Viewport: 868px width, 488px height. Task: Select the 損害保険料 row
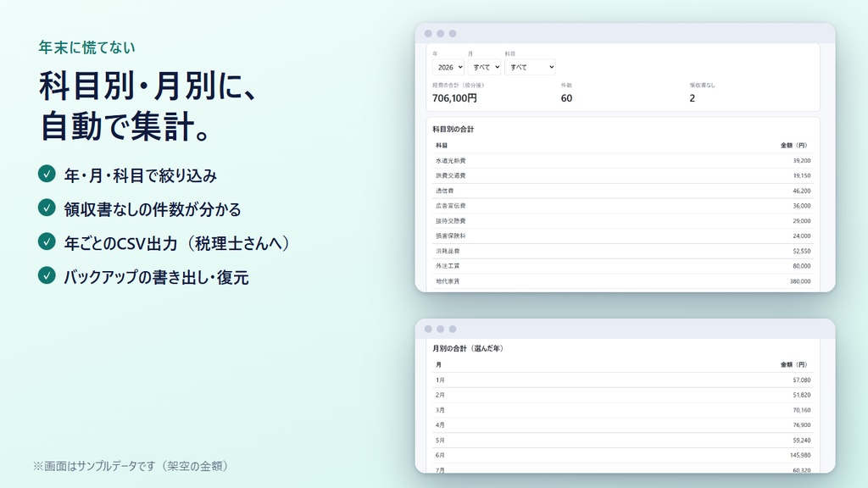pos(623,236)
